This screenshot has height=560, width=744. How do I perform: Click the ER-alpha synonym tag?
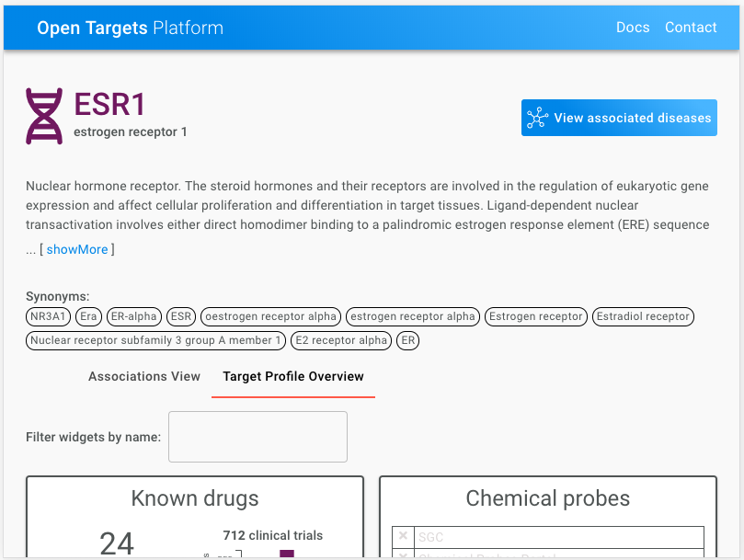tap(133, 316)
